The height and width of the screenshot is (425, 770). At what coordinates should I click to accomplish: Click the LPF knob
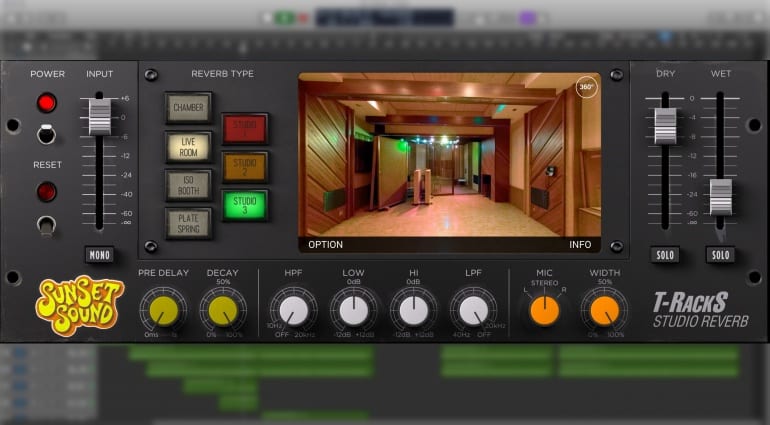473,311
